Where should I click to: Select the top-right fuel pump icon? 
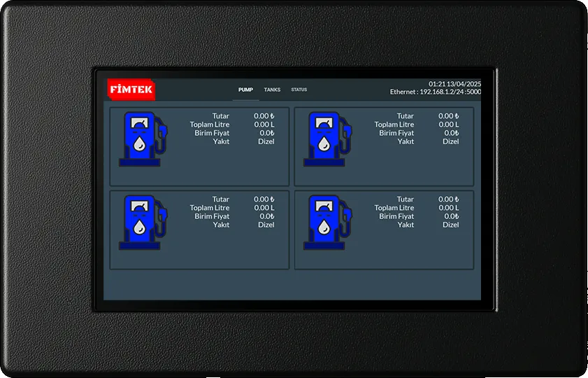pyautogui.click(x=327, y=139)
